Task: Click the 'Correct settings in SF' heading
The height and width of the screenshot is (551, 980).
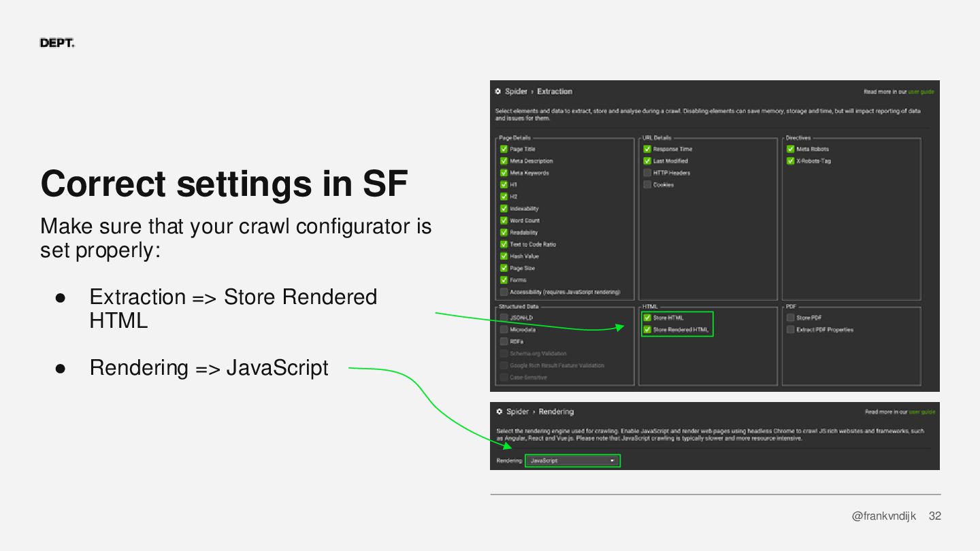Action: [225, 184]
